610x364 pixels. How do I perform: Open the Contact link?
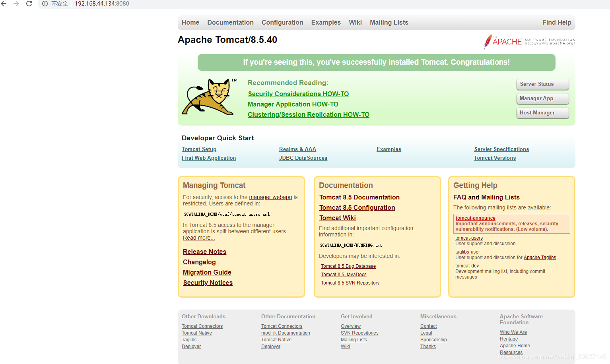point(428,326)
